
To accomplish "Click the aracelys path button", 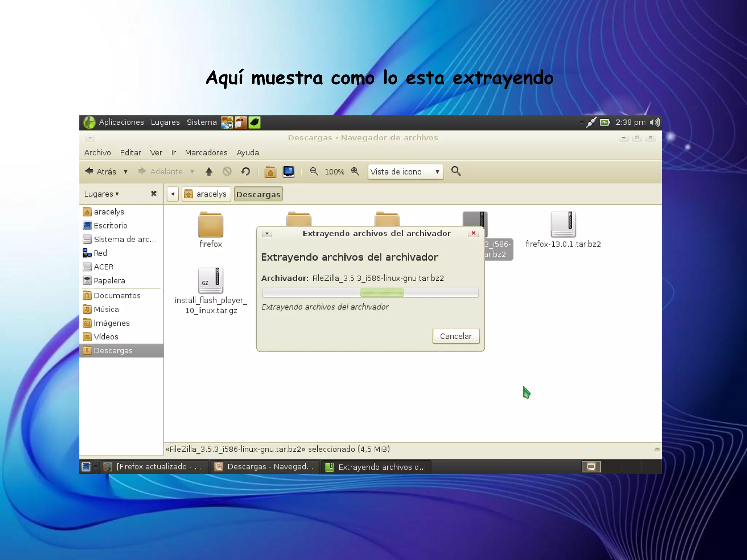I will pos(206,194).
